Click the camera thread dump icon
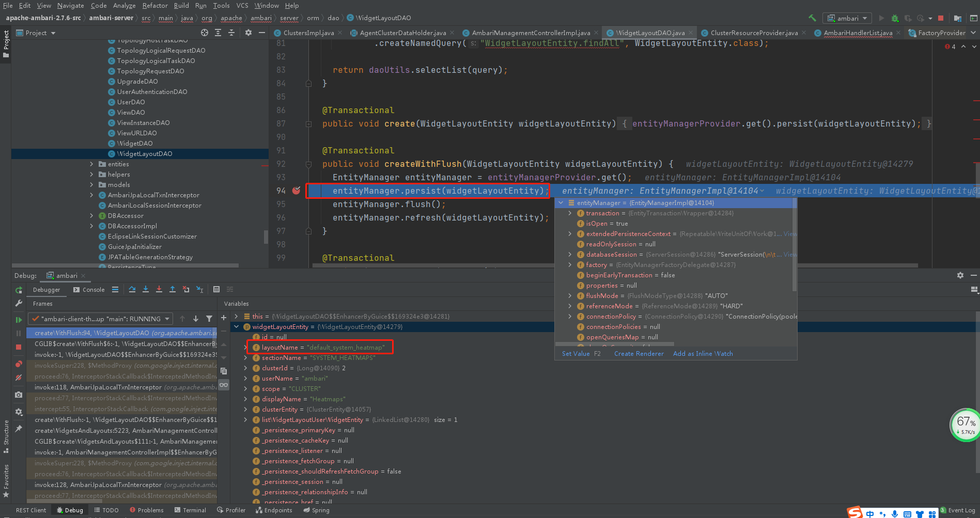Screen dimensions: 980x518 19,395
